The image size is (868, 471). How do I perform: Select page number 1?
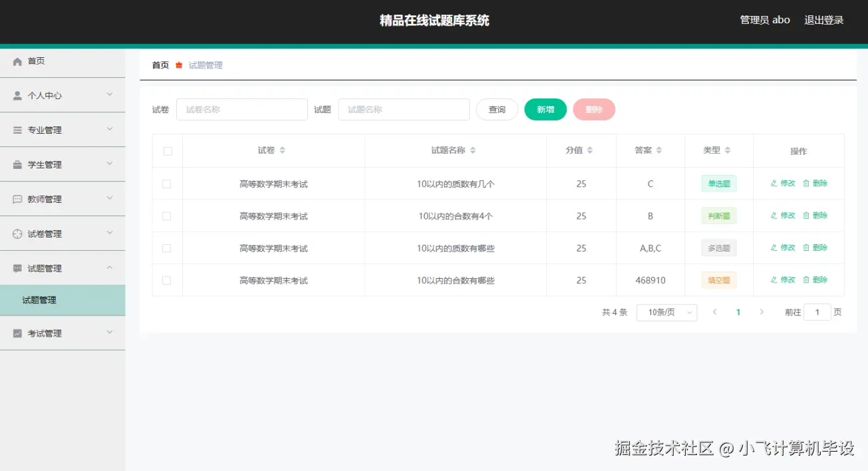pos(738,312)
